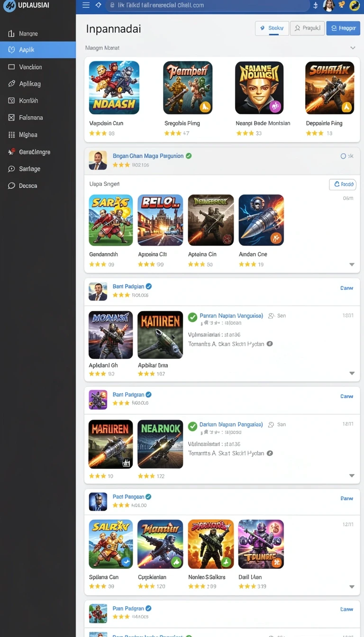The width and height of the screenshot is (364, 637).
Task: Open the Nangne sidebar item
Action: (38, 34)
